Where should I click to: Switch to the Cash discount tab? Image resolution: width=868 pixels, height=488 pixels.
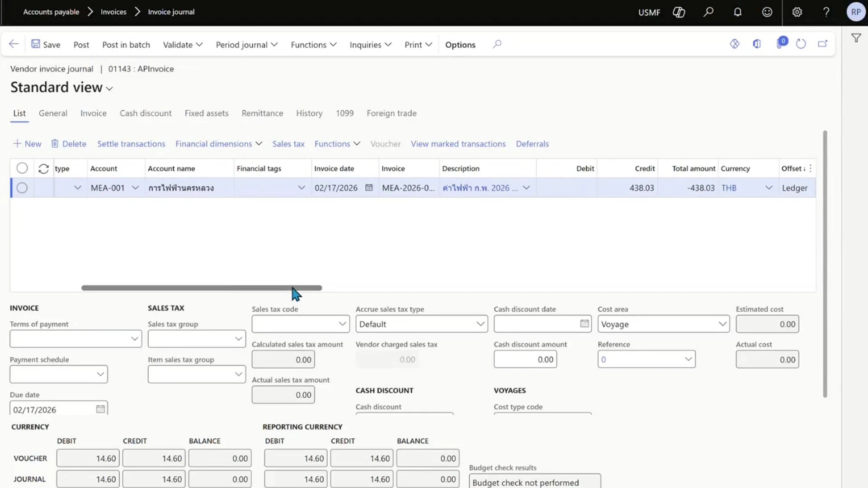[x=146, y=113]
